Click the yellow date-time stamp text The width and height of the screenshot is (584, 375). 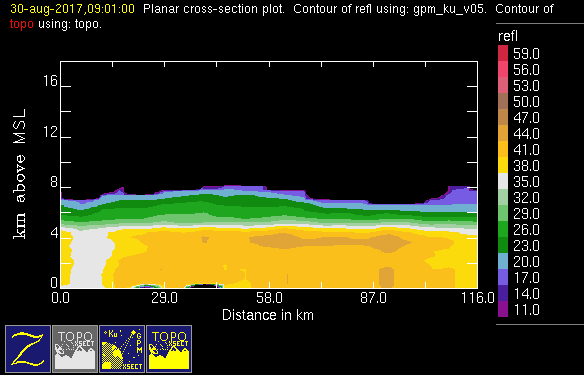coord(72,9)
